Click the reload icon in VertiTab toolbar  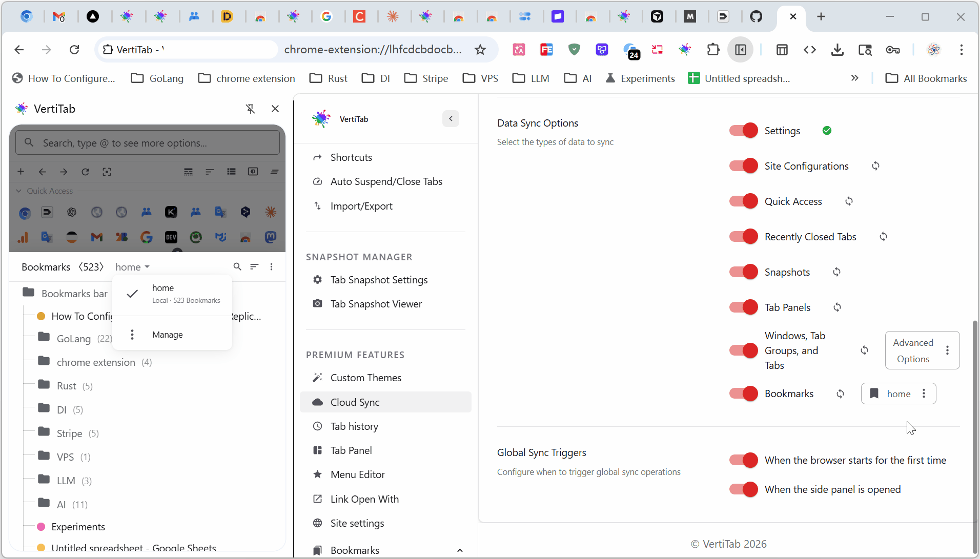[85, 172]
